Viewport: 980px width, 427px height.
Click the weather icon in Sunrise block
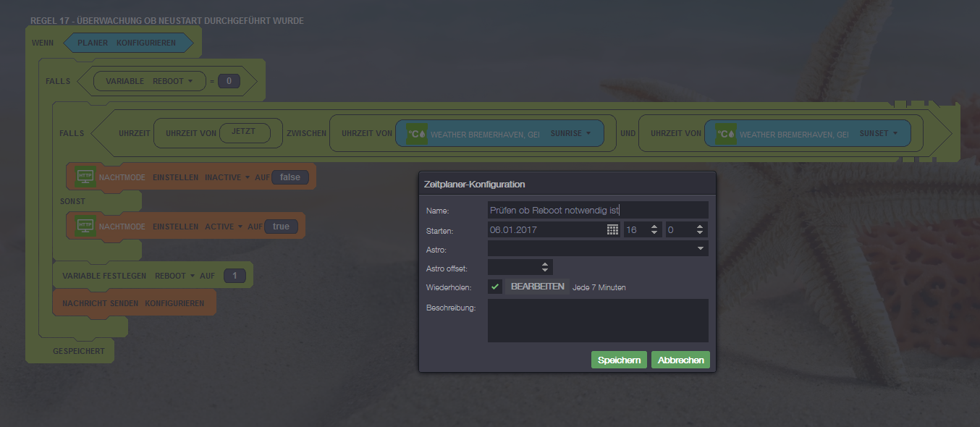tap(416, 134)
